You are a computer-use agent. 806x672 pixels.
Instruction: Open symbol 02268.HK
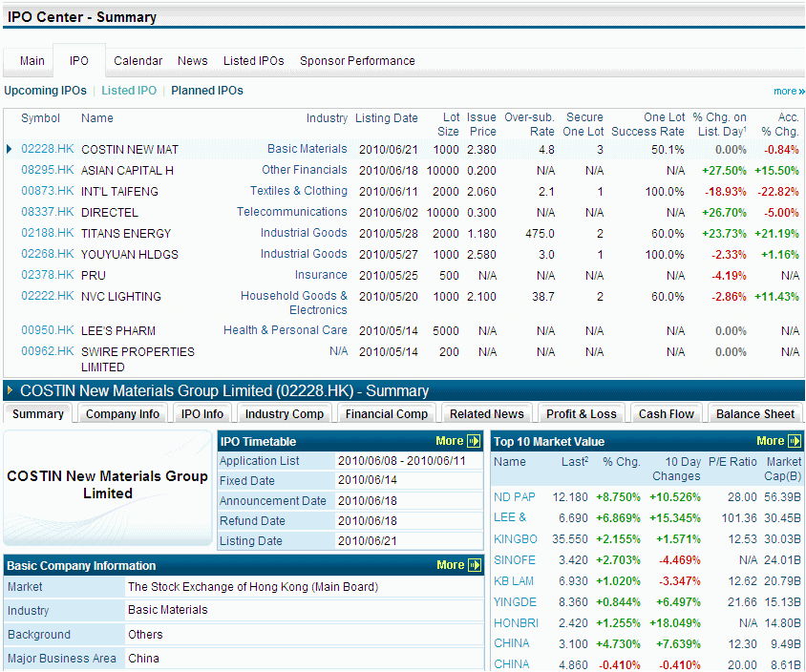coord(48,254)
